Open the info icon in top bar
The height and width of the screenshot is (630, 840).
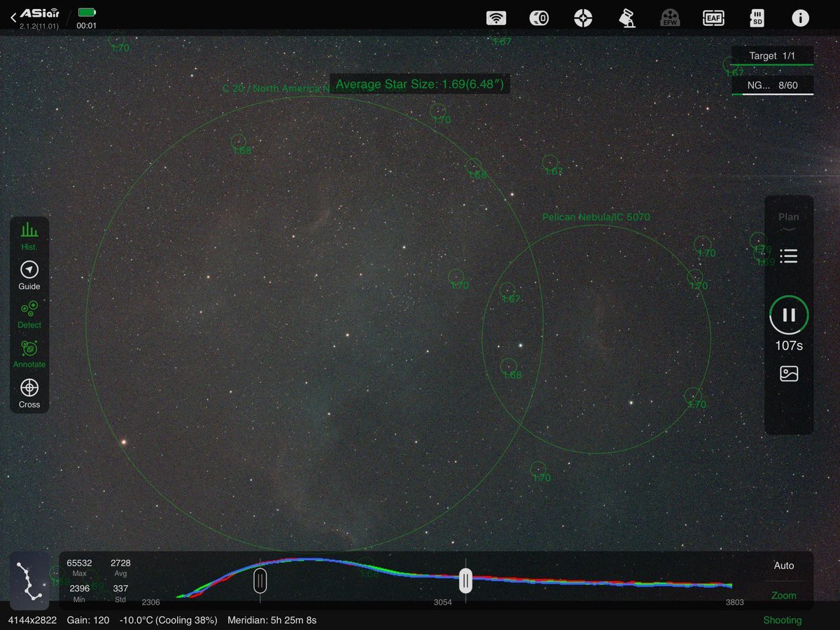tap(800, 18)
